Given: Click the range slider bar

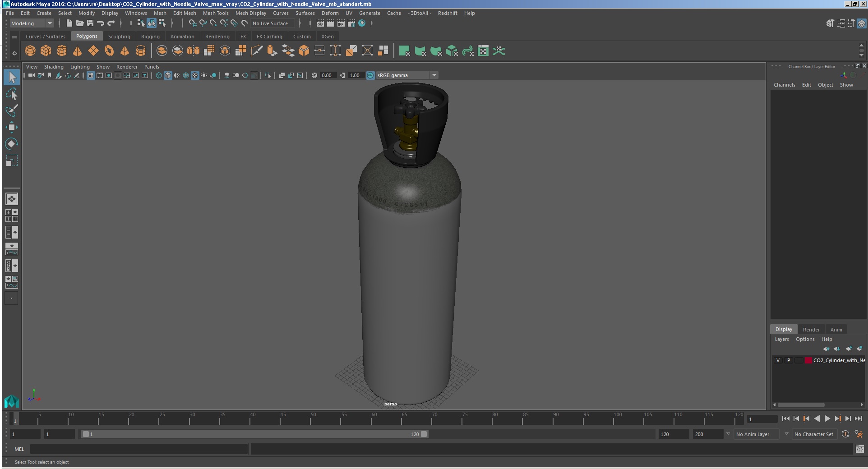Looking at the screenshot, I should point(254,434).
